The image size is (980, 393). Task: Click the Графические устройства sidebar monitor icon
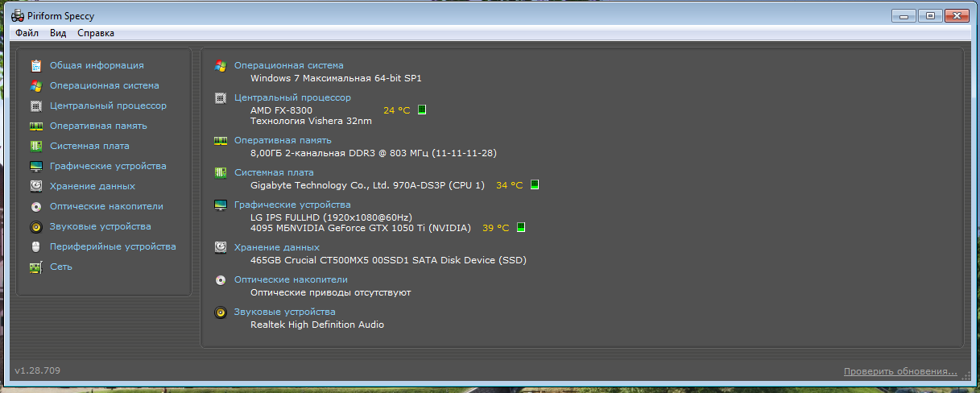pos(35,166)
